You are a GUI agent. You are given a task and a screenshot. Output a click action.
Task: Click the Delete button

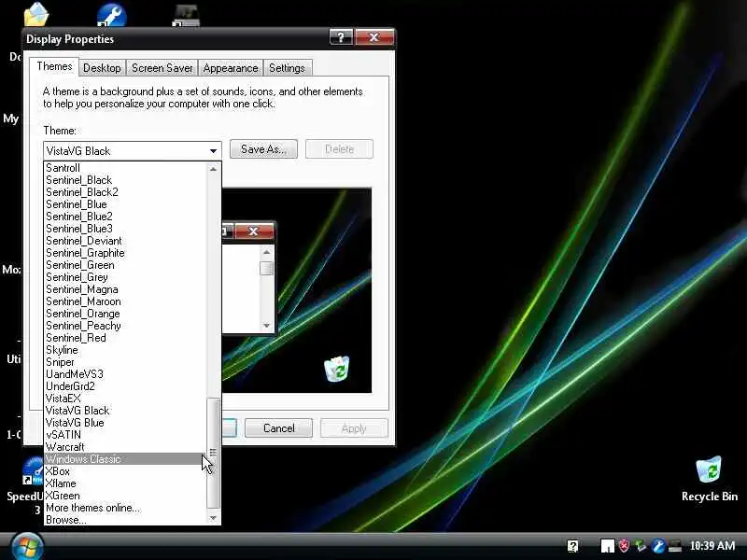tap(339, 149)
